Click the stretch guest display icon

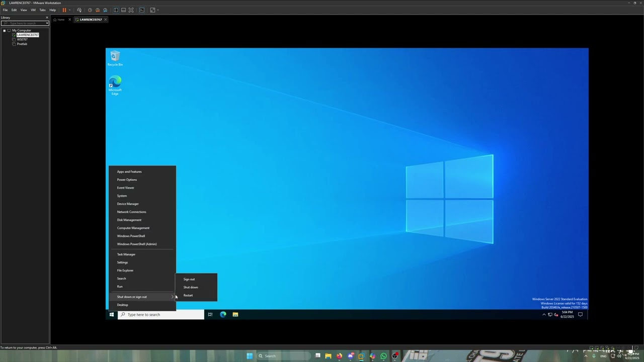click(152, 10)
